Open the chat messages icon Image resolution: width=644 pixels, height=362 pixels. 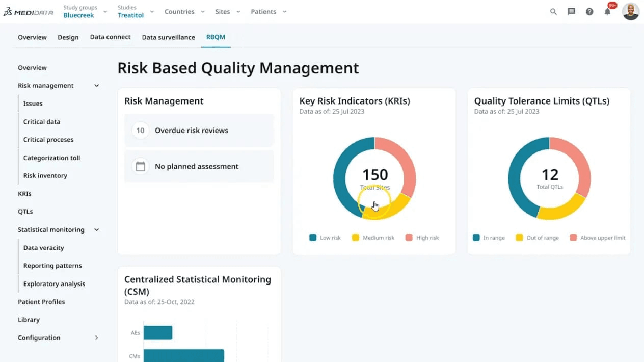click(x=571, y=12)
